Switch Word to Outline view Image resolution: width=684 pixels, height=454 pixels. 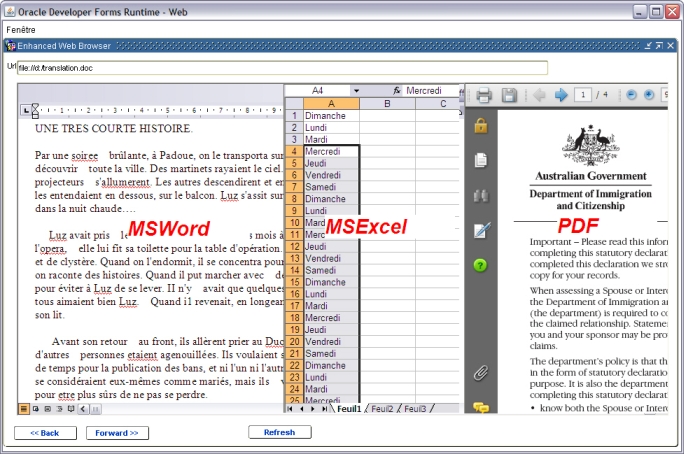59,409
